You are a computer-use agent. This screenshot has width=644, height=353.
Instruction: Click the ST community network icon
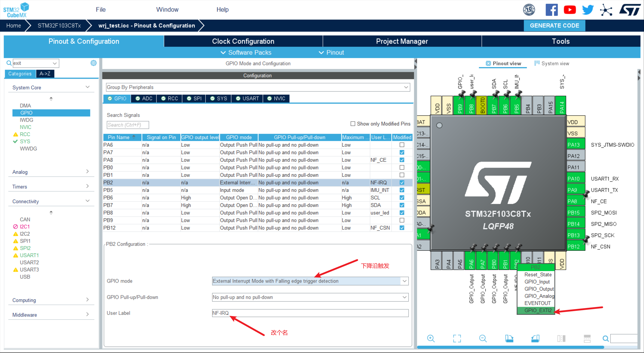click(x=606, y=10)
